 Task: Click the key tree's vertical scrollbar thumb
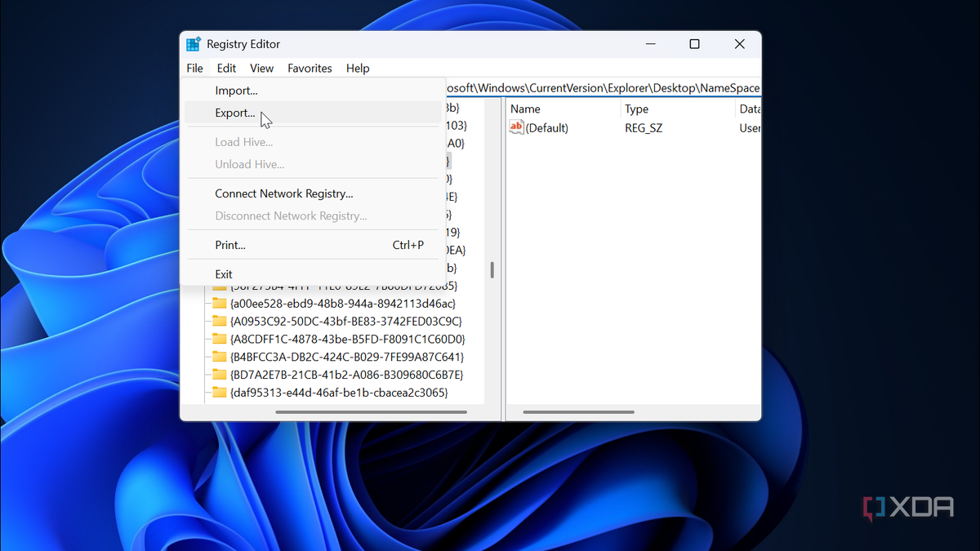click(492, 270)
